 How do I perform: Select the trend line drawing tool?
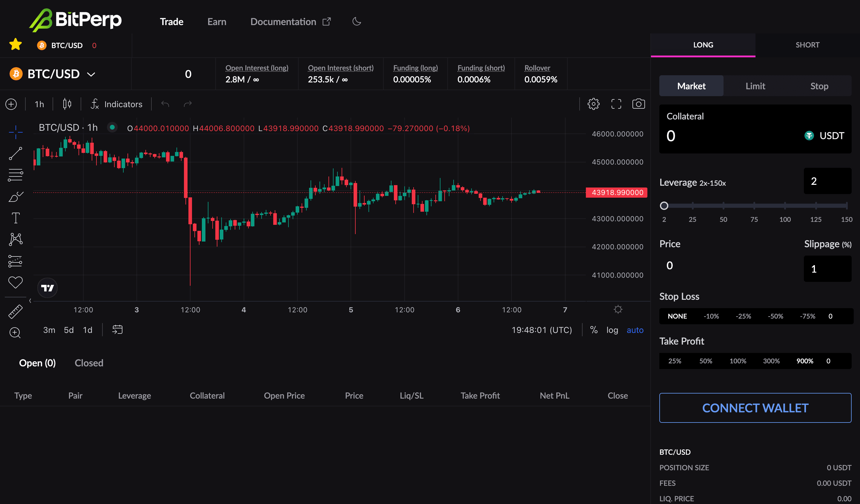click(x=16, y=153)
